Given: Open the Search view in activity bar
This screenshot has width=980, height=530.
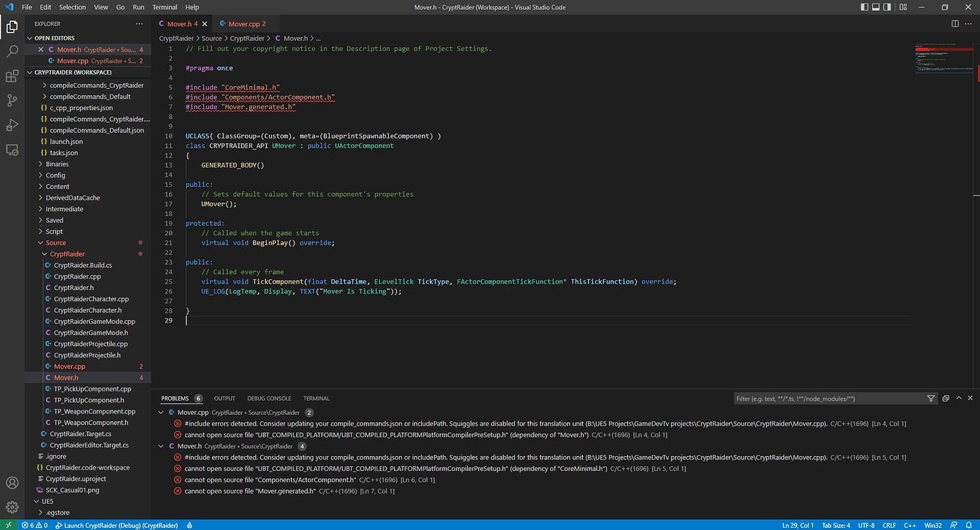Looking at the screenshot, I should [x=12, y=52].
